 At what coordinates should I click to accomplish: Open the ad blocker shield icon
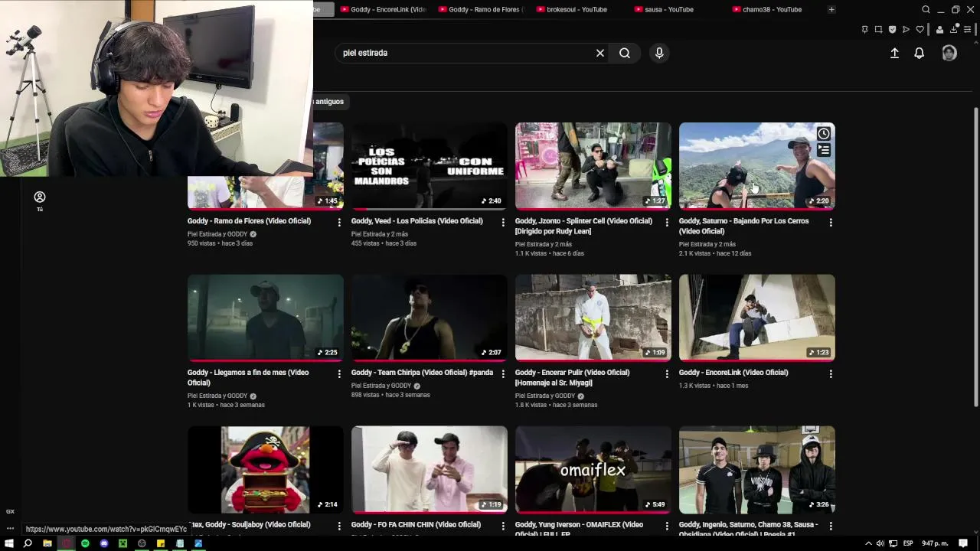pos(892,29)
